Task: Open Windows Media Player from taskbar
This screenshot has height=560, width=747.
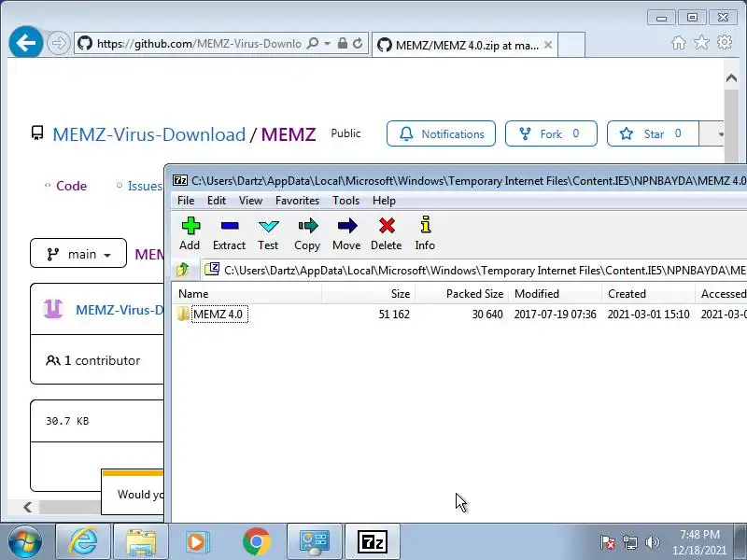Action: coord(197,541)
